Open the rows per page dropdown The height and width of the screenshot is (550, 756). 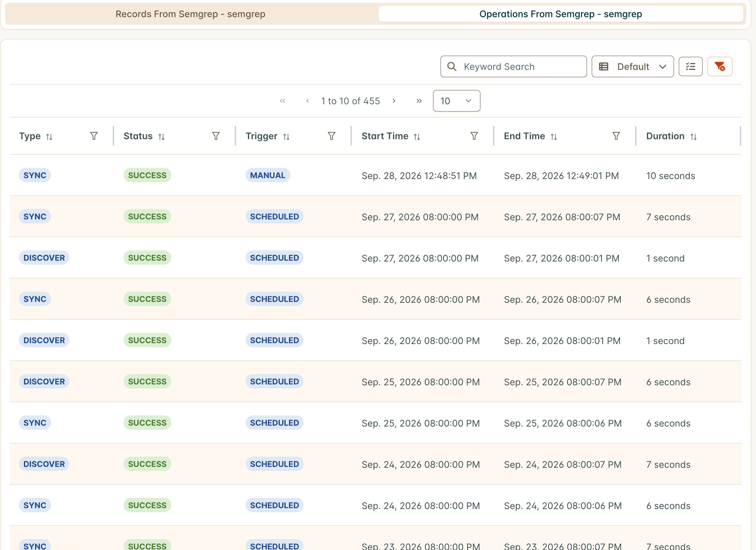(x=456, y=101)
